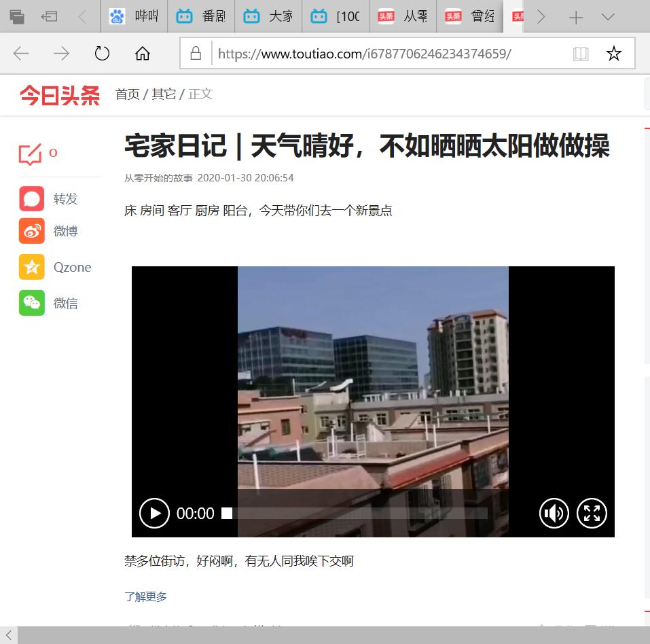Add page to favorites with the star

pos(614,52)
